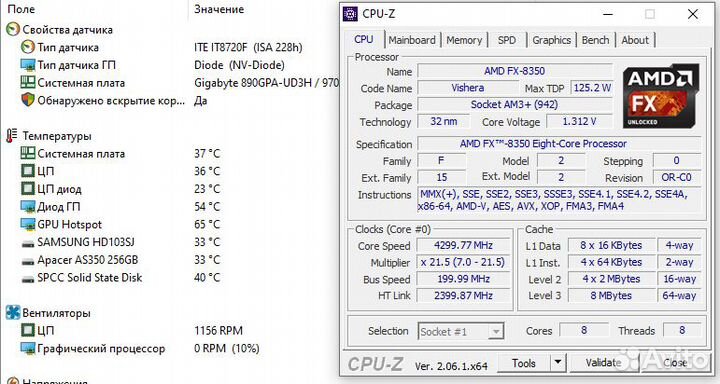This screenshot has height=384, width=720.
Task: Open the Tools dropdown arrow
Action: coord(557,363)
